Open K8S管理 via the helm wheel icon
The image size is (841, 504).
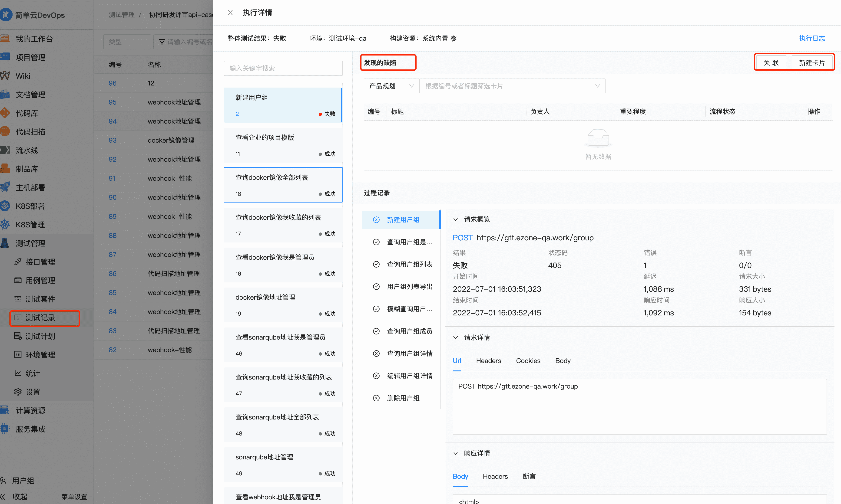coord(5,225)
